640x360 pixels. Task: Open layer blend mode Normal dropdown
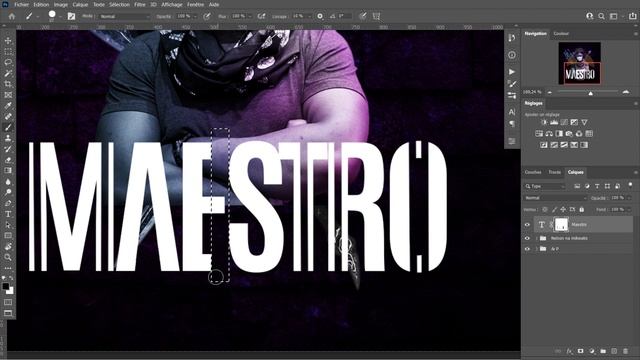point(555,198)
